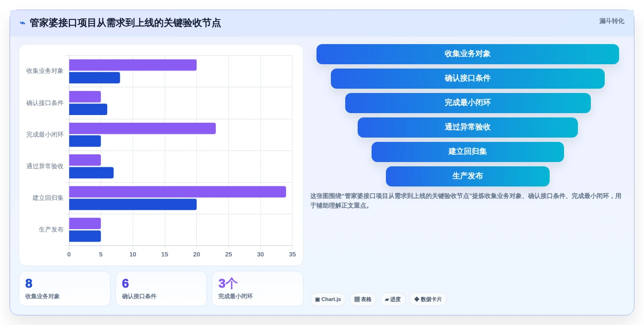Click the blue bar for 确认接口条件
The width and height of the screenshot is (644, 325).
coord(88,109)
